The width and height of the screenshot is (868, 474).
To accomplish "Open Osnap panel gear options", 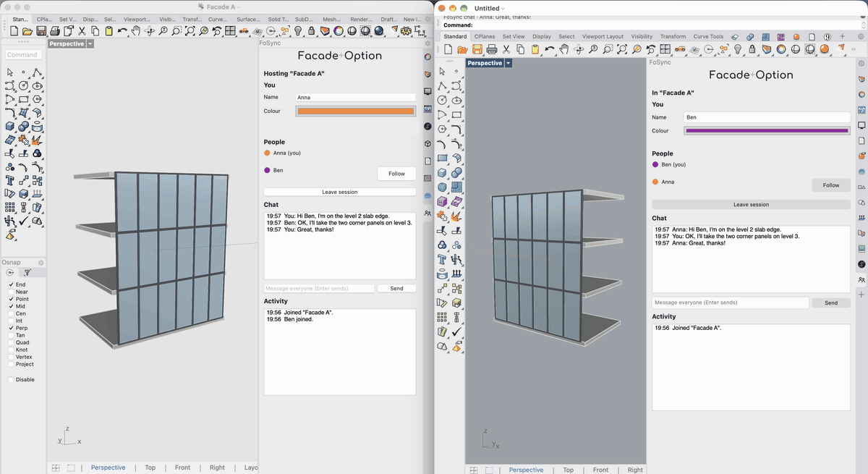I will pos(41,262).
